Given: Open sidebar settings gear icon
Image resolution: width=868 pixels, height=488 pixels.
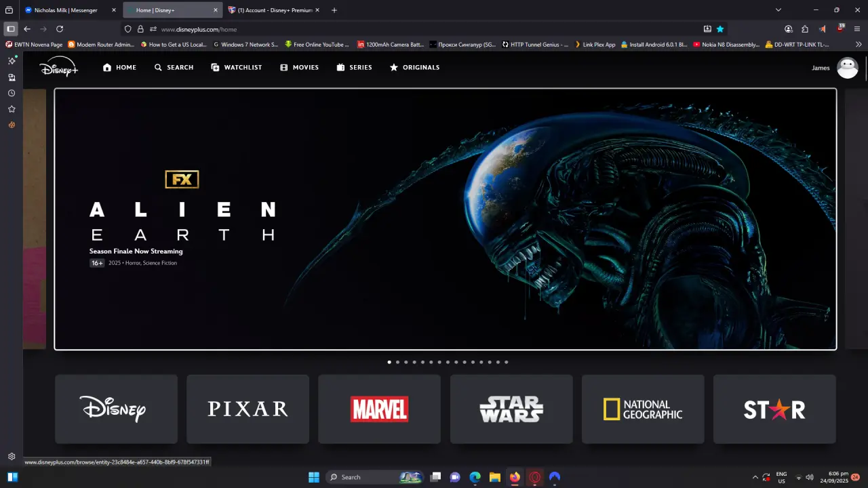Looking at the screenshot, I should coord(12,457).
